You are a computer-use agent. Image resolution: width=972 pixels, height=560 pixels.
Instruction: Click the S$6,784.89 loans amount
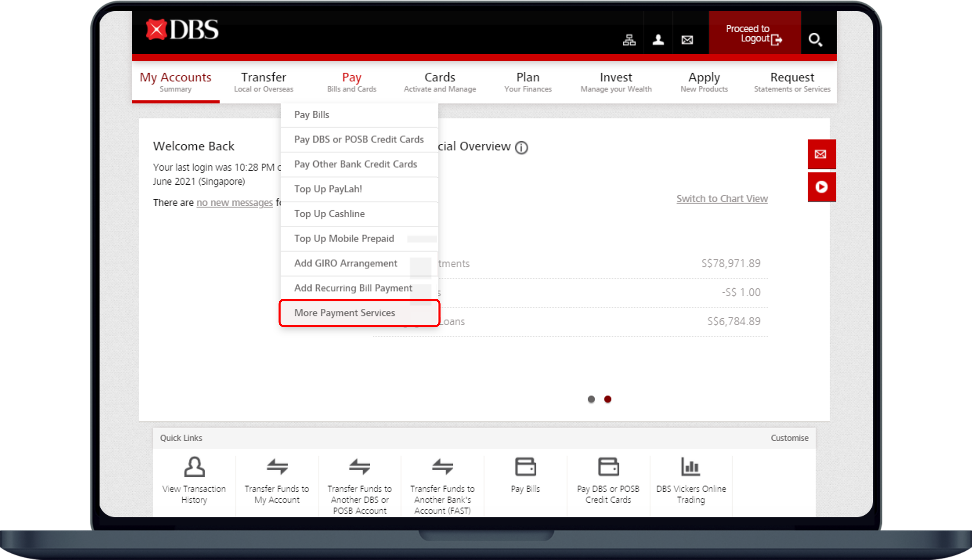pos(734,322)
